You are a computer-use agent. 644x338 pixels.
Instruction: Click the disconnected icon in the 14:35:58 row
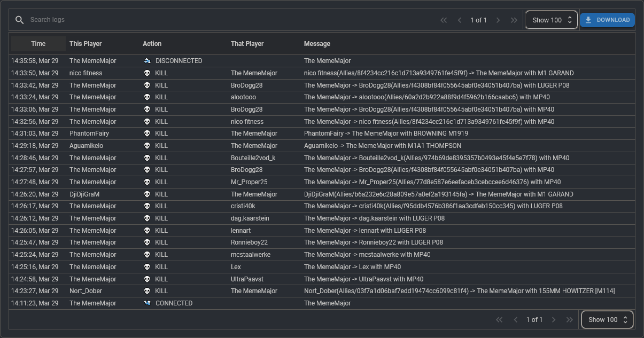tap(147, 61)
